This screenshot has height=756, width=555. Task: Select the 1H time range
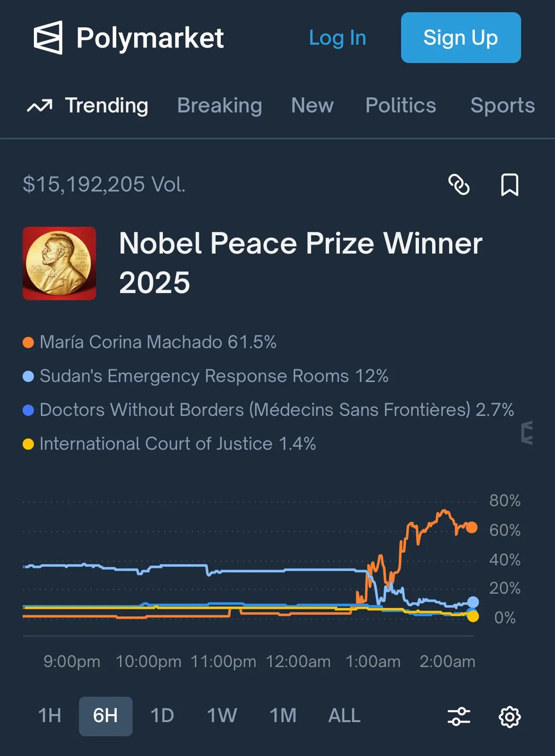coord(49,715)
